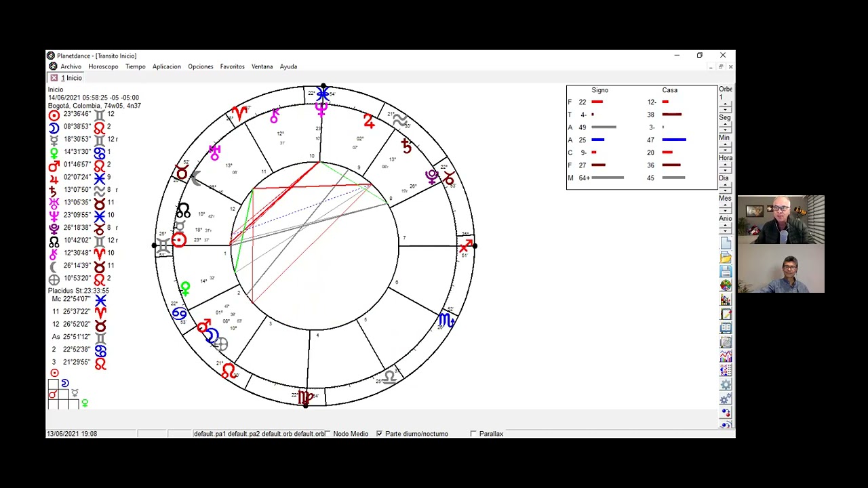
Task: Click the green Venus glyph on the chart wheel
Action: tap(185, 289)
